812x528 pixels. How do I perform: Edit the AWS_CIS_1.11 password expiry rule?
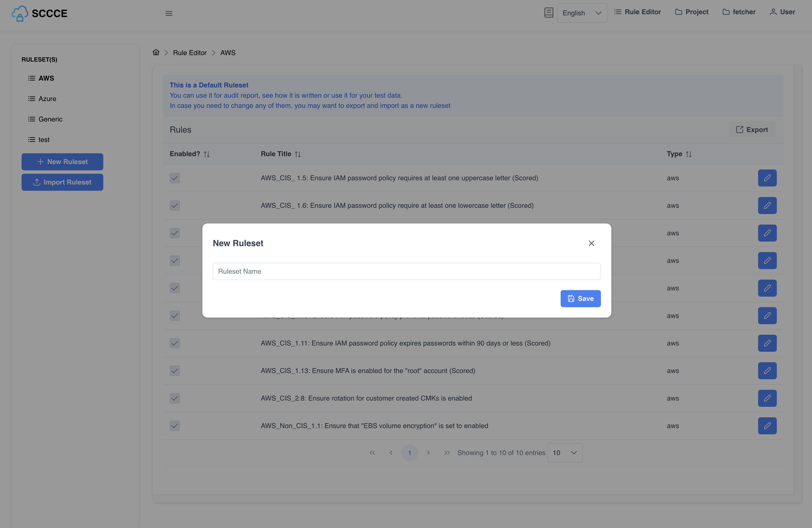(x=767, y=343)
